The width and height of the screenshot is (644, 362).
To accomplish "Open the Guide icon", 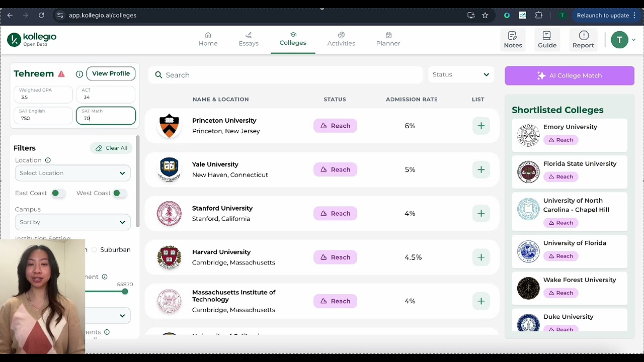I will click(x=547, y=39).
